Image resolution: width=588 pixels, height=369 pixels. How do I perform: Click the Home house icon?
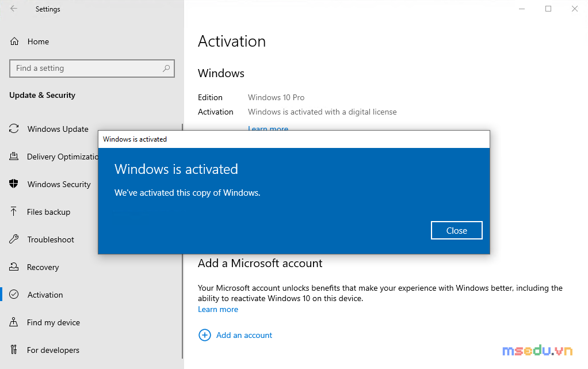coord(14,41)
